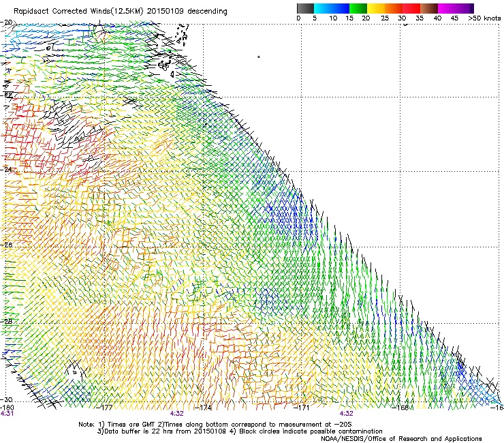
Task: Click the '-168' longitude axis label
Action: 400,408
